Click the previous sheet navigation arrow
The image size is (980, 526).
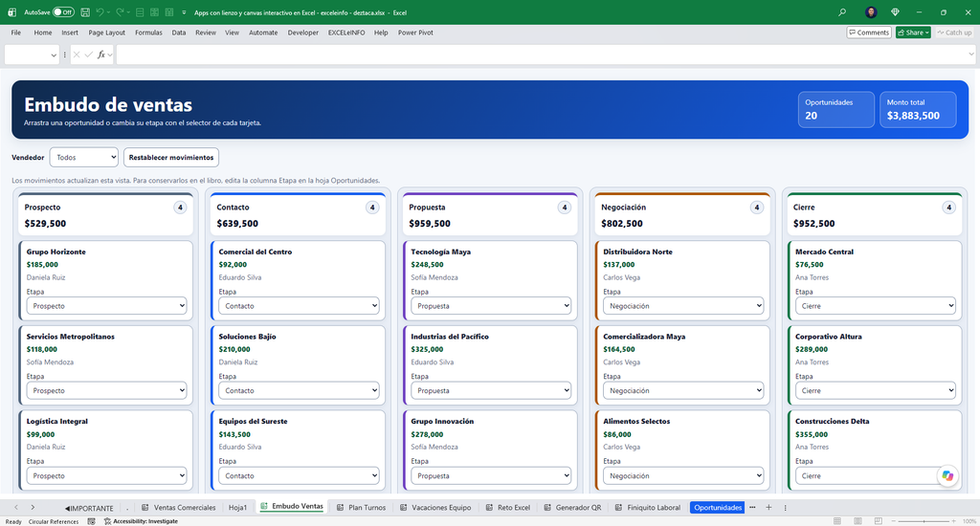[16, 507]
